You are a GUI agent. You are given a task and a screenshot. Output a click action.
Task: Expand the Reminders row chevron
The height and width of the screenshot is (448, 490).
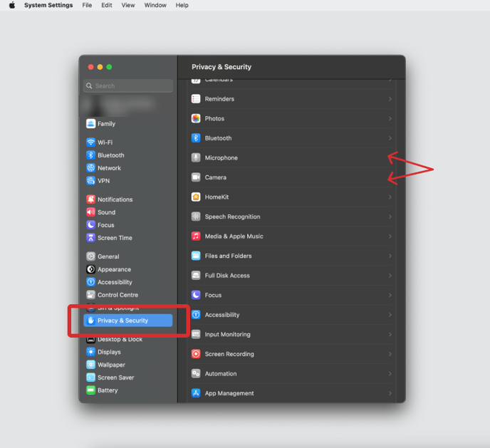[390, 99]
